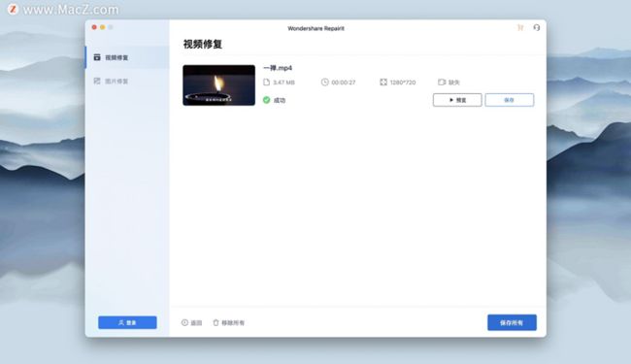Click the clock duration icon
Viewport: 631px width, 364px height.
coord(325,83)
